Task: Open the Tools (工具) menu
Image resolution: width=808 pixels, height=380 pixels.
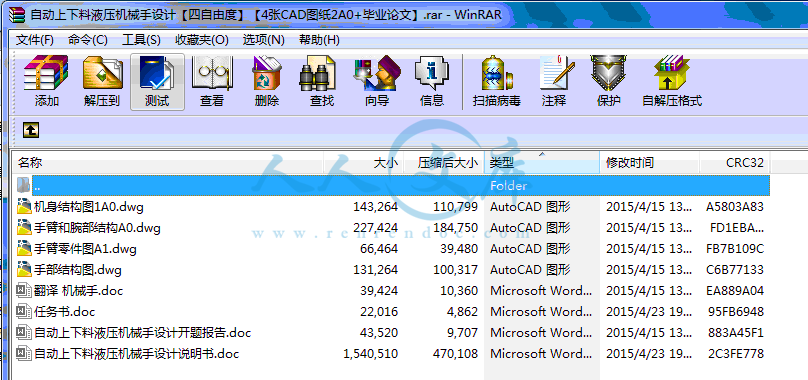Action: (141, 40)
